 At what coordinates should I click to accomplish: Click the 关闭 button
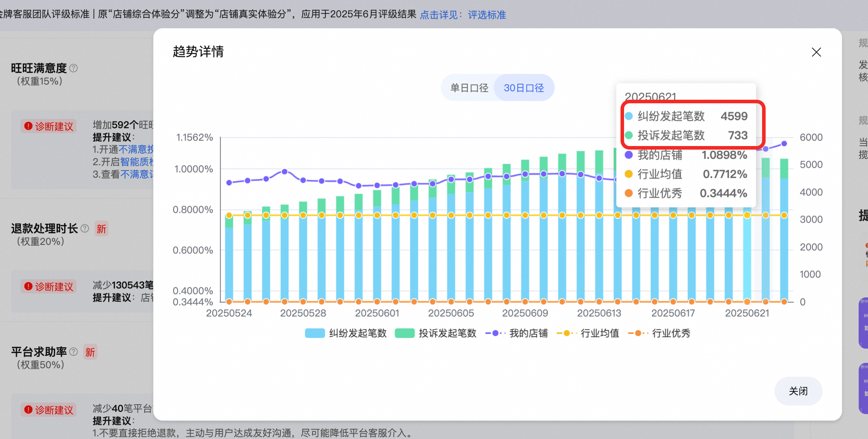[x=798, y=391]
